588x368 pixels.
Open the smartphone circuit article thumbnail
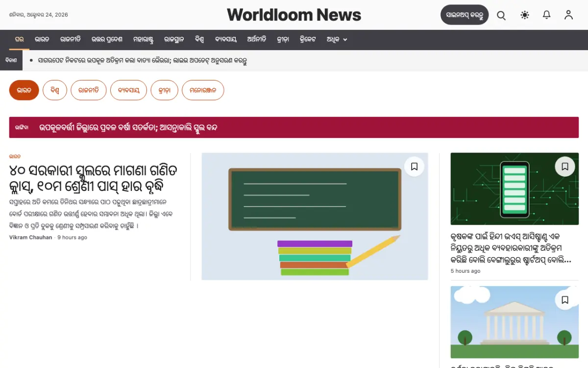[x=514, y=189]
